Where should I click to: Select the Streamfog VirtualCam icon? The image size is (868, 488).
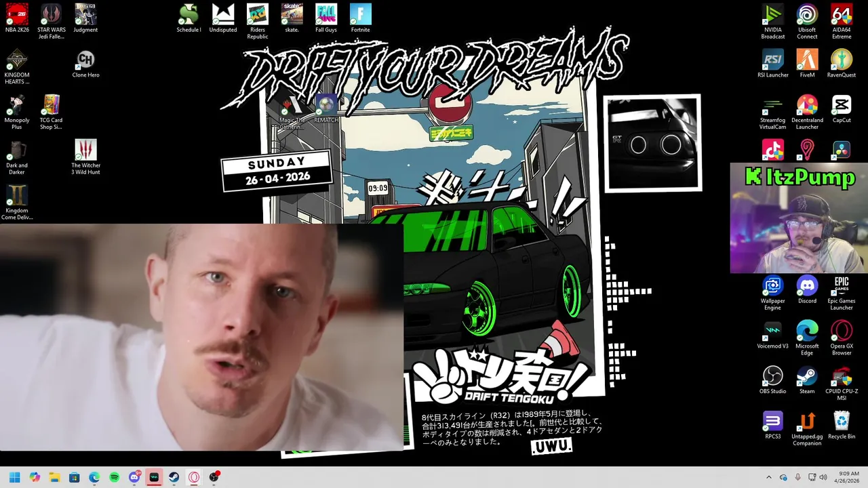[772, 113]
